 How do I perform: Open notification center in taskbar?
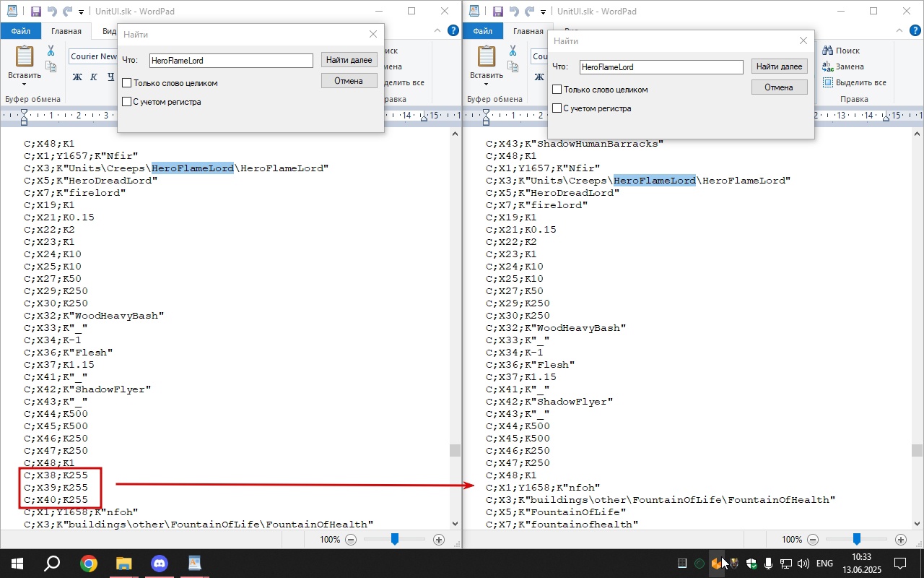coord(901,564)
